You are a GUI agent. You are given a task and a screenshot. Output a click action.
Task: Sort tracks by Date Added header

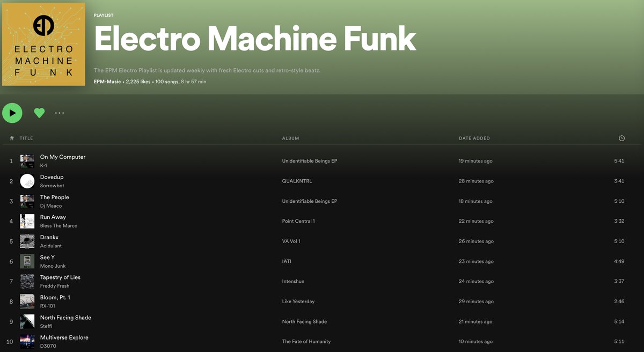click(474, 138)
